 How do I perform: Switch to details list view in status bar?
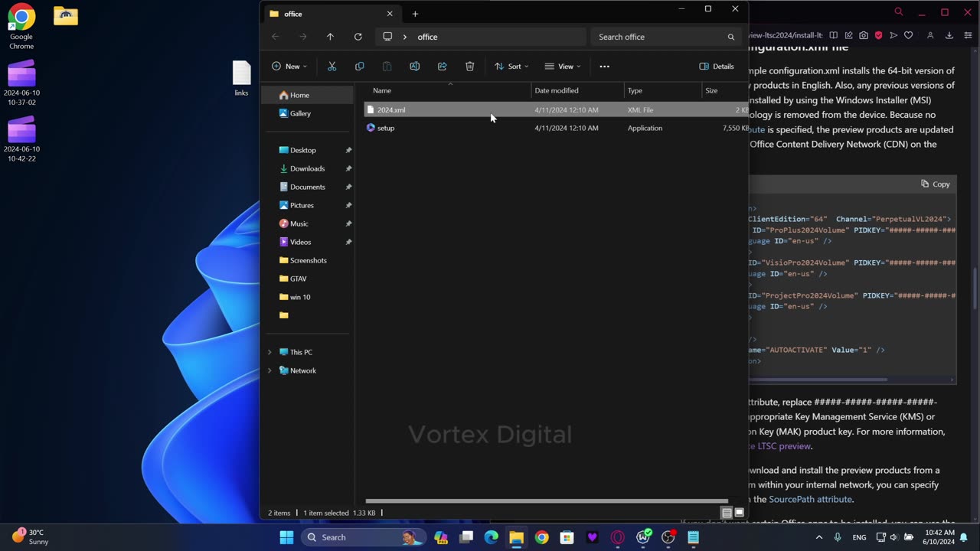pos(727,513)
